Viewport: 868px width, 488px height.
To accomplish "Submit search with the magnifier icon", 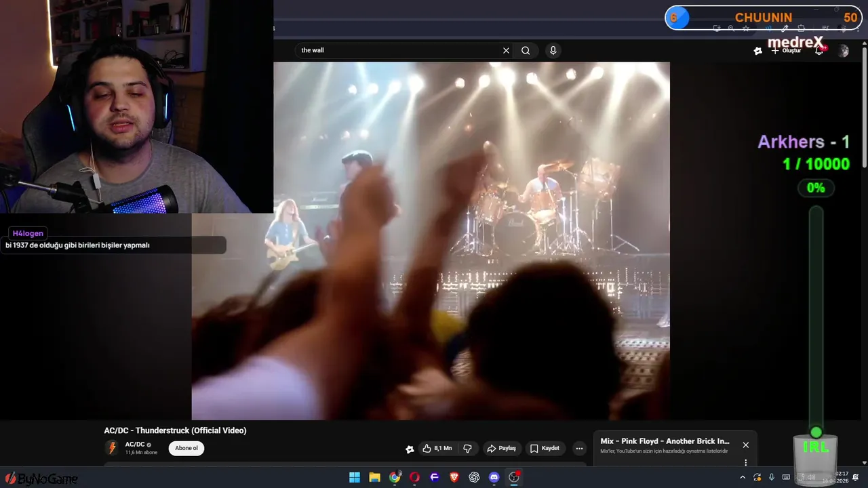I will (x=526, y=50).
